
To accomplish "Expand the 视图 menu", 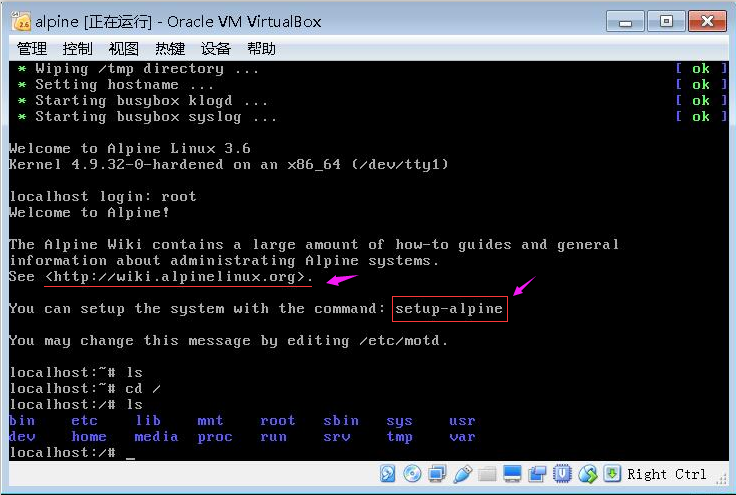I will click(124, 48).
